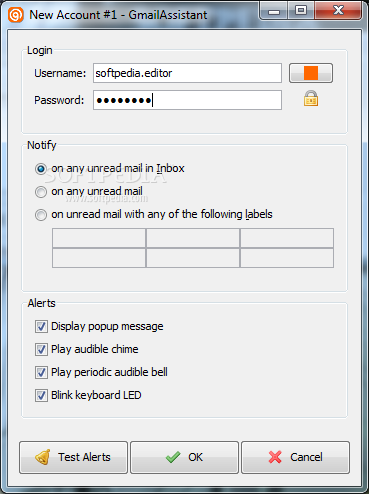
Task: Select the middle label box, bottom row
Action: (193, 258)
